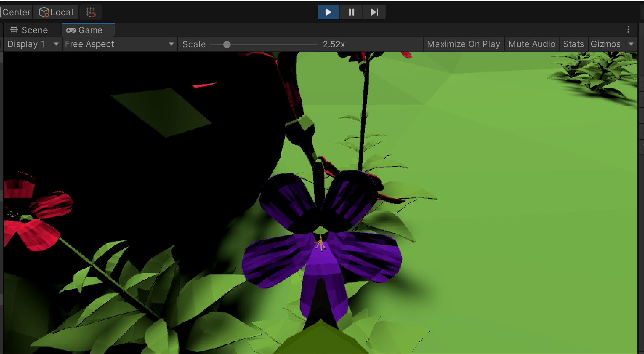Step forward one frame

point(374,12)
